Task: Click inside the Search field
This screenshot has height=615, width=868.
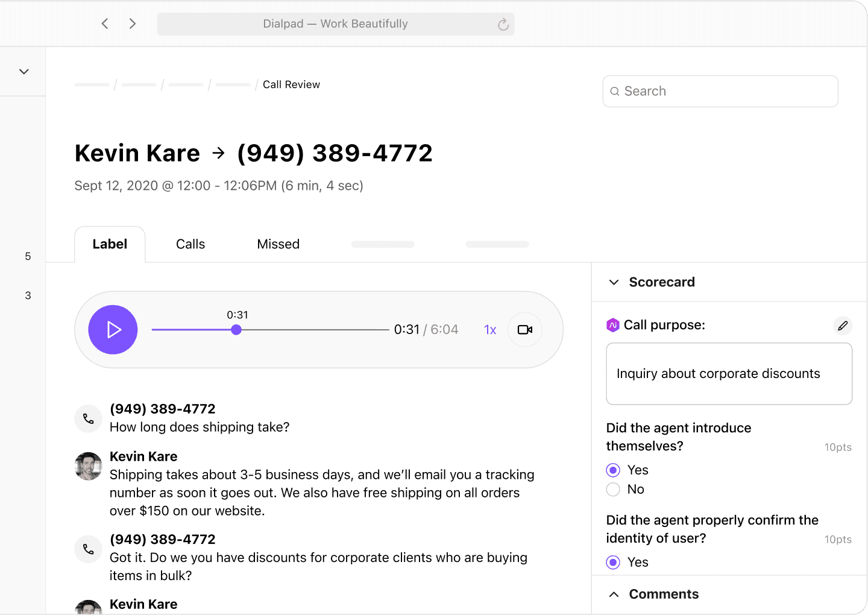Action: pos(720,91)
